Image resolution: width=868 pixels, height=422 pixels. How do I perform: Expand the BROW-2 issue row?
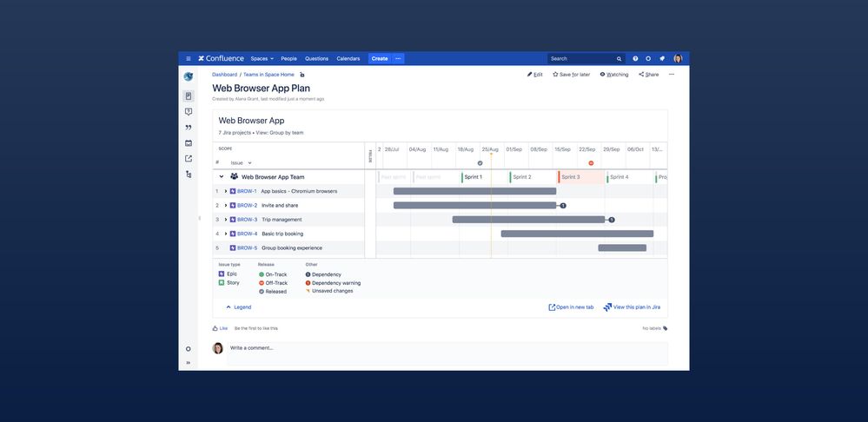click(226, 206)
